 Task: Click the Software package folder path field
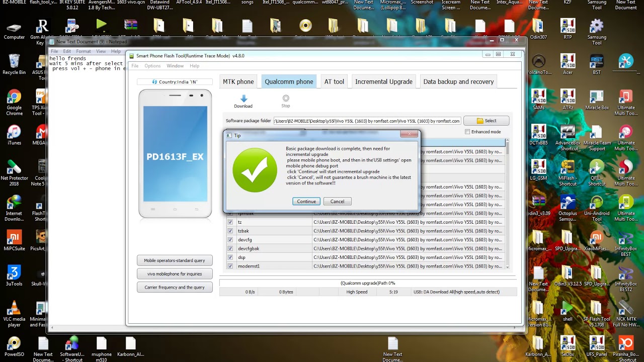[367, 121]
